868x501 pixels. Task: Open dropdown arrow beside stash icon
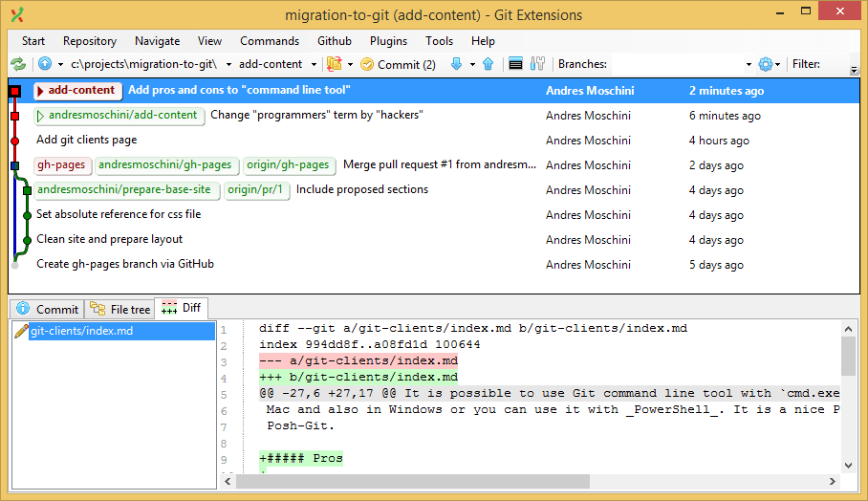click(351, 65)
